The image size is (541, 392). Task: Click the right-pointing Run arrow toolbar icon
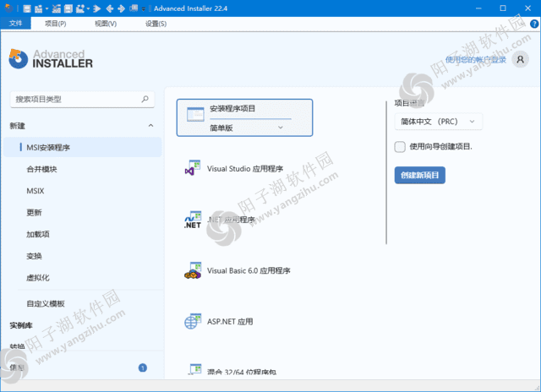pyautogui.click(x=97, y=8)
